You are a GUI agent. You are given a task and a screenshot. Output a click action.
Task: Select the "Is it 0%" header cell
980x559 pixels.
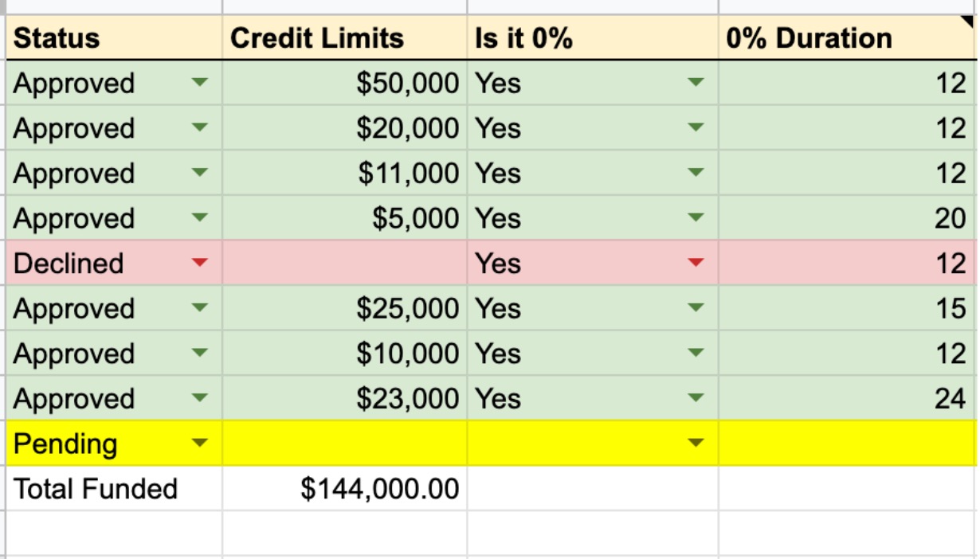point(592,38)
